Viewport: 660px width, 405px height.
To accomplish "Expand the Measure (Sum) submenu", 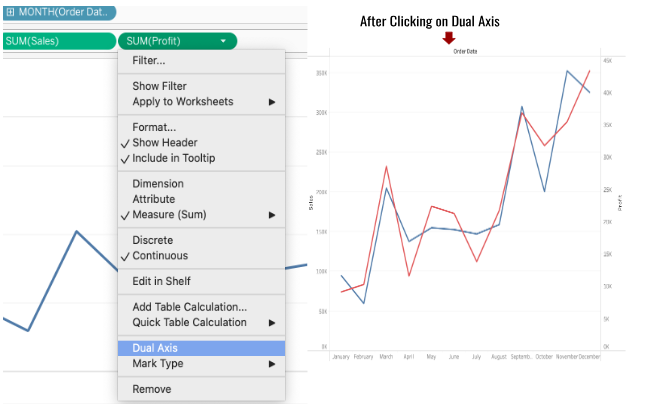I will 271,215.
